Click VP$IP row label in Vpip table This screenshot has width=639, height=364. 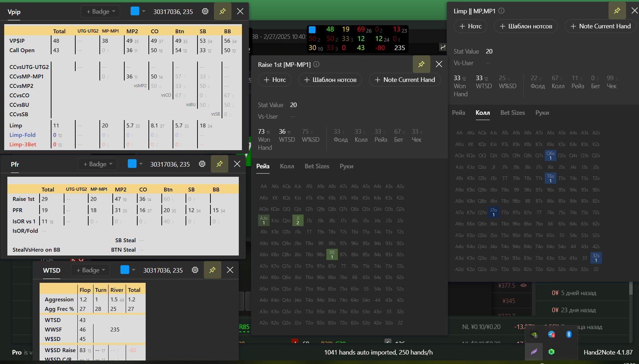click(17, 41)
